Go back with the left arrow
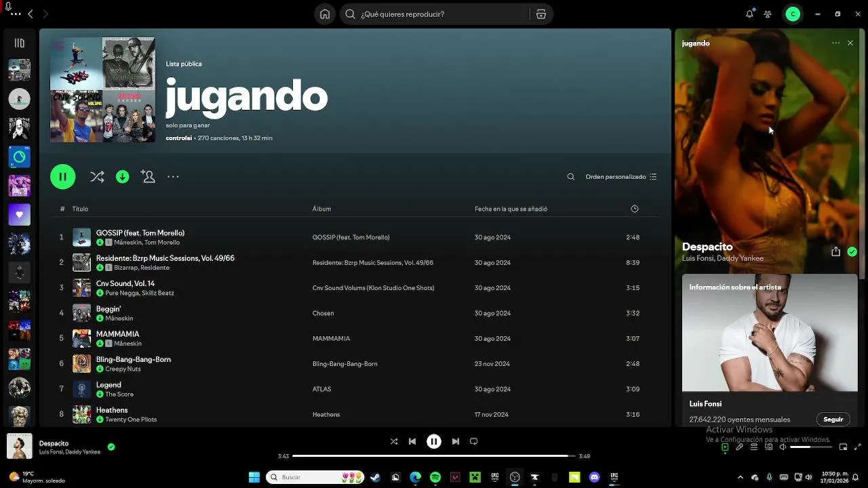The height and width of the screenshot is (488, 868). tap(30, 14)
